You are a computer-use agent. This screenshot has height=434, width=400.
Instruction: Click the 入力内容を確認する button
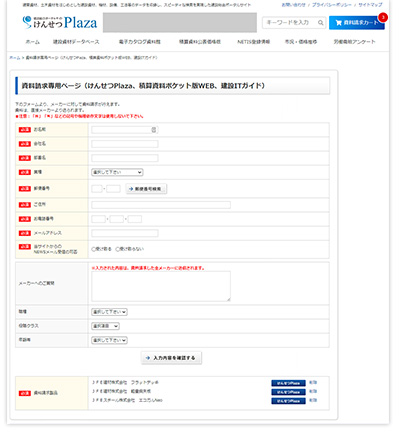tap(171, 358)
